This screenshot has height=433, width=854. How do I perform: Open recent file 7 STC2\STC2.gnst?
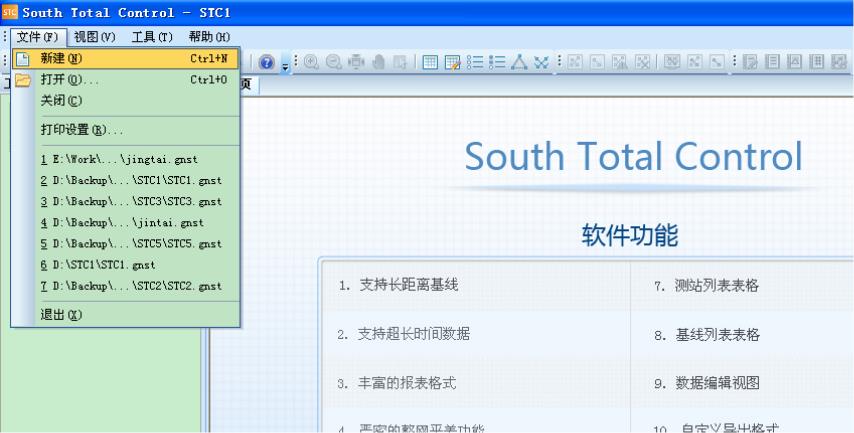[x=125, y=286]
